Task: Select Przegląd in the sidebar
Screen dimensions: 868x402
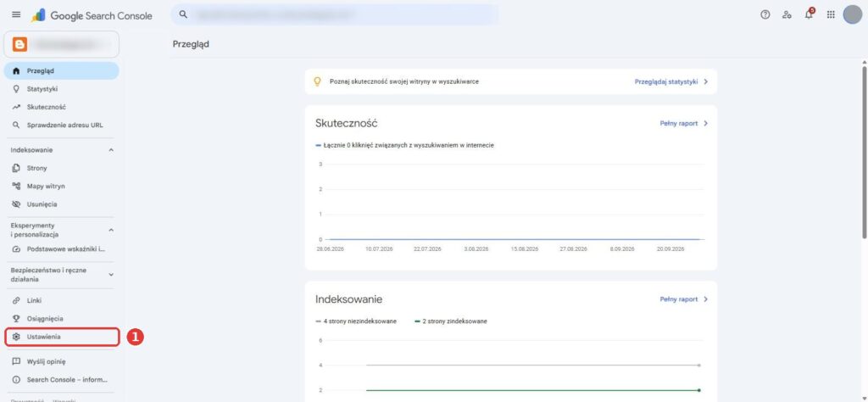Action: point(61,71)
